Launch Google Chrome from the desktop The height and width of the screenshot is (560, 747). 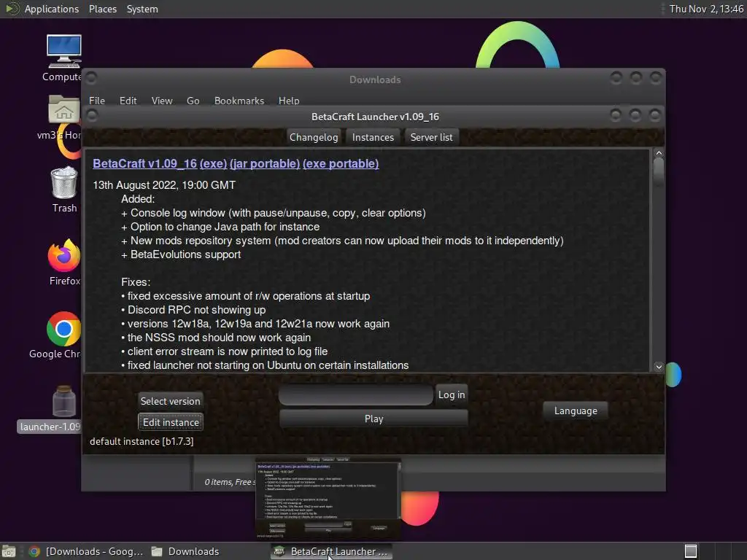coord(64,329)
